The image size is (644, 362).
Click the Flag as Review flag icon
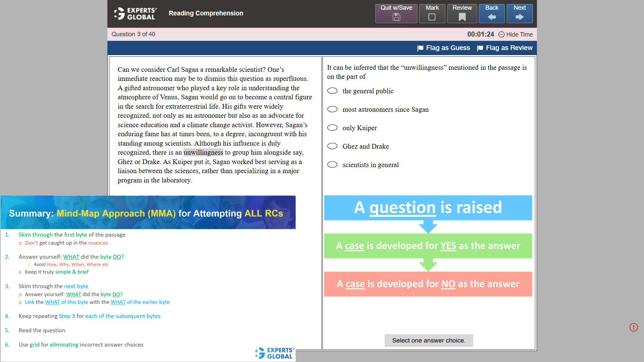tap(480, 48)
